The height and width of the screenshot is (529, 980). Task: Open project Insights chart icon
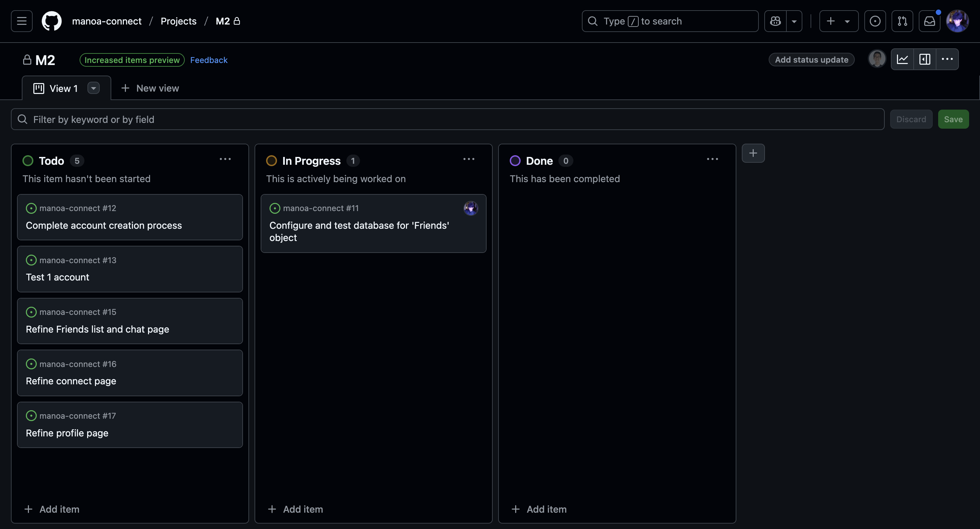pyautogui.click(x=902, y=59)
